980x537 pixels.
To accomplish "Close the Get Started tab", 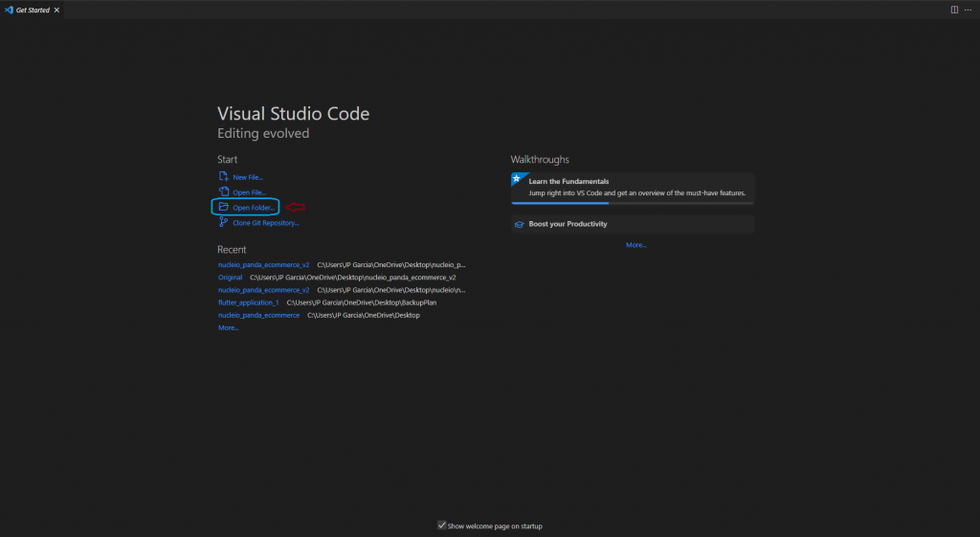I will click(x=56, y=10).
